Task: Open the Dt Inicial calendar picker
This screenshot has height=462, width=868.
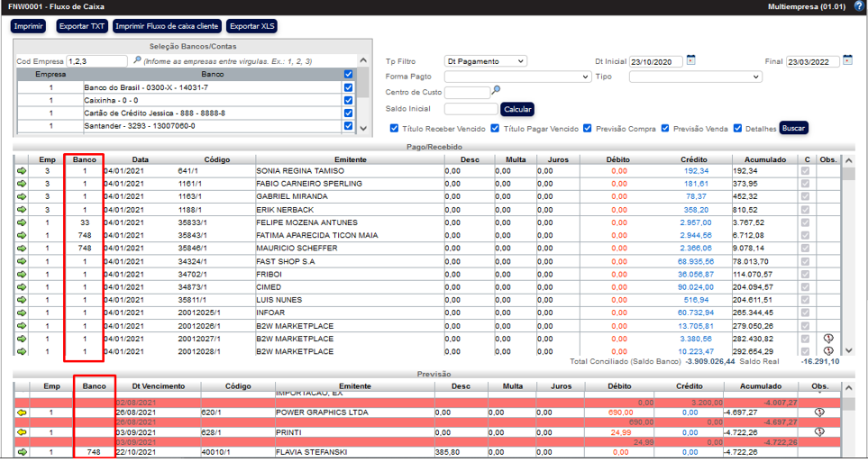Action: (x=690, y=61)
